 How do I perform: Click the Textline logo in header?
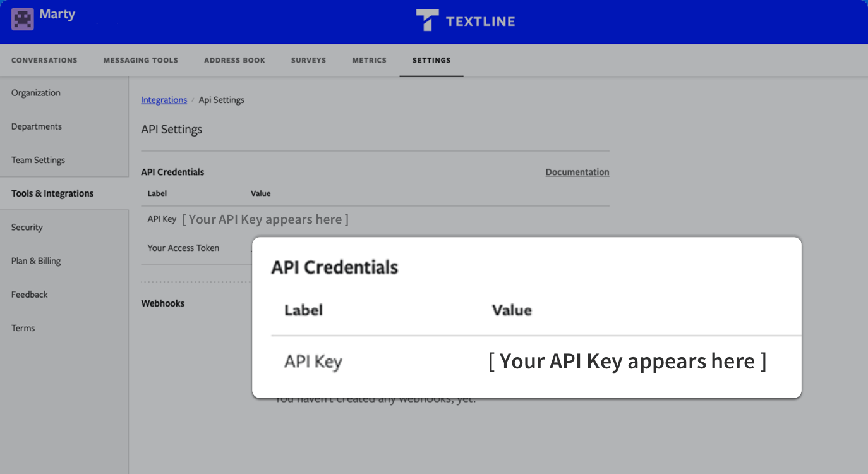click(x=466, y=21)
